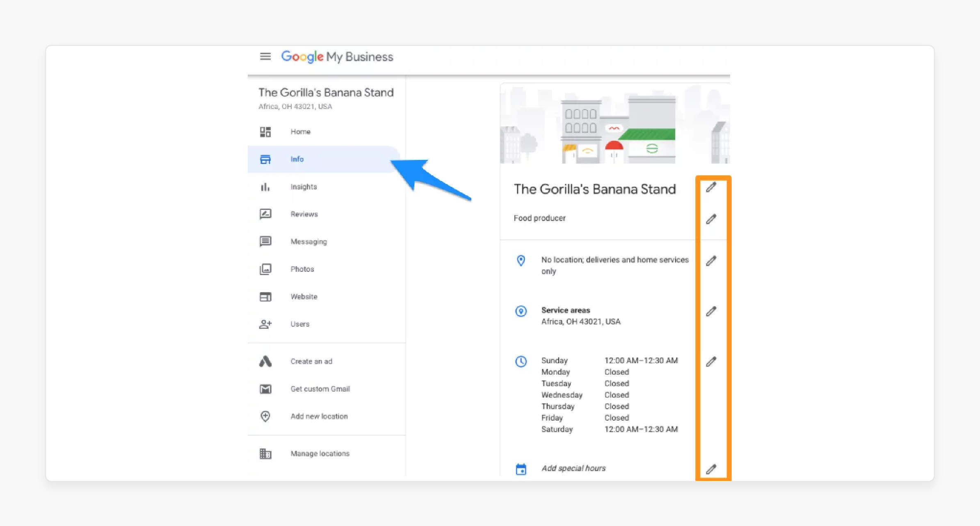The height and width of the screenshot is (526, 980).
Task: Click the Add new location pin icon
Action: [265, 416]
